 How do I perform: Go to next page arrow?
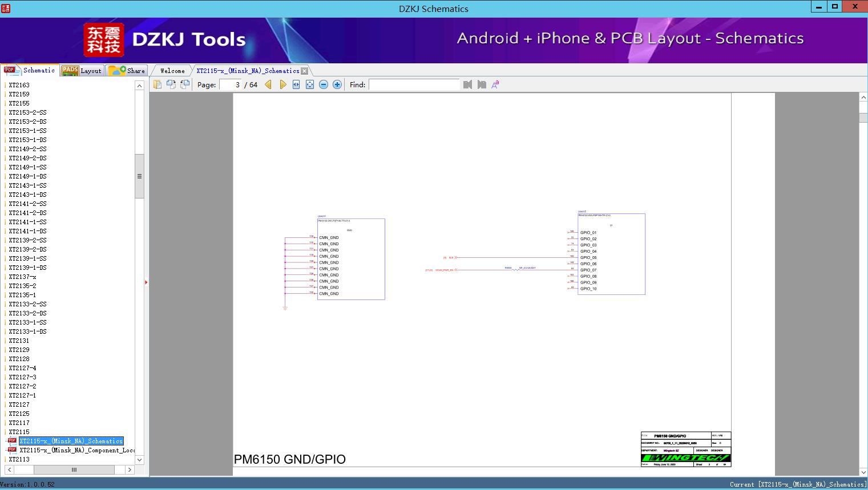282,84
